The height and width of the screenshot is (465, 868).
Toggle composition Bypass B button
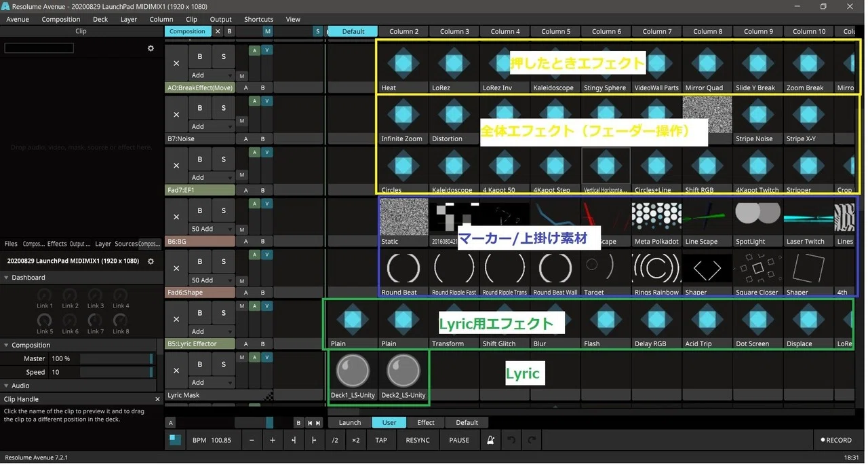pos(229,31)
